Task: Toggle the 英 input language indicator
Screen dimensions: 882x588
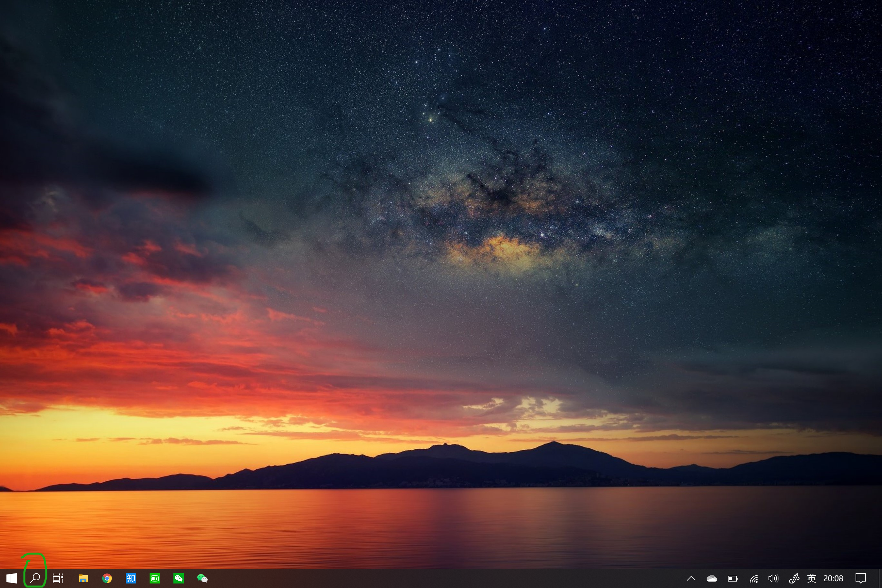Action: pyautogui.click(x=811, y=578)
